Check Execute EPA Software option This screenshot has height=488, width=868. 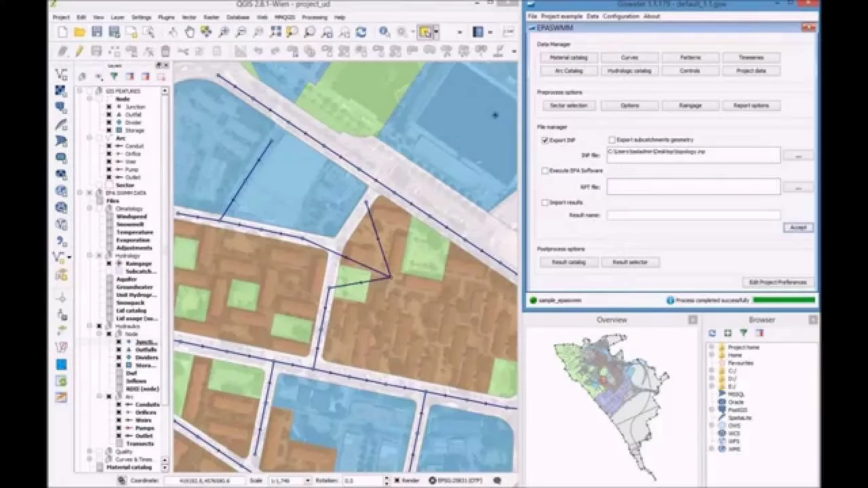545,171
